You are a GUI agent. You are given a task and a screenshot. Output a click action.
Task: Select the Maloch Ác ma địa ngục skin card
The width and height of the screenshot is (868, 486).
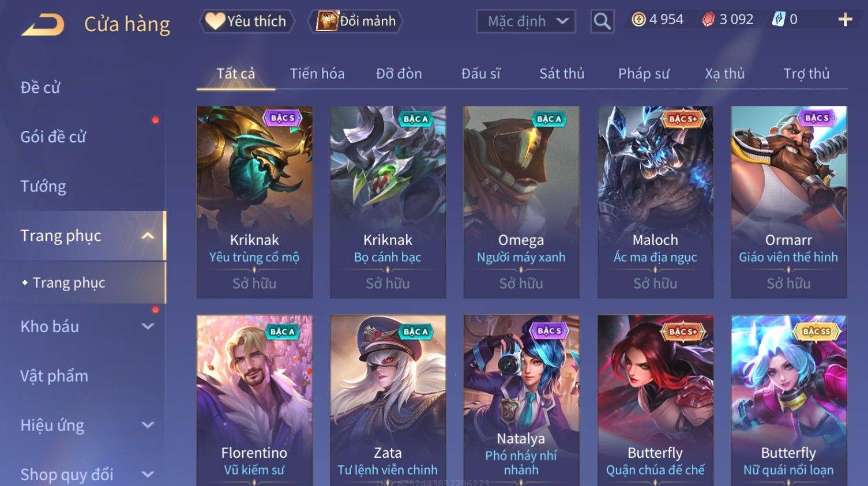655,202
